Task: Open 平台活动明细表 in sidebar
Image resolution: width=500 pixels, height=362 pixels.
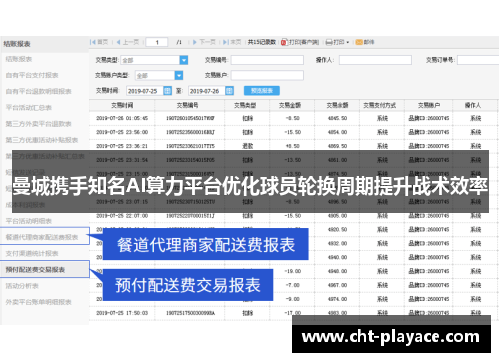Action: tap(29, 221)
